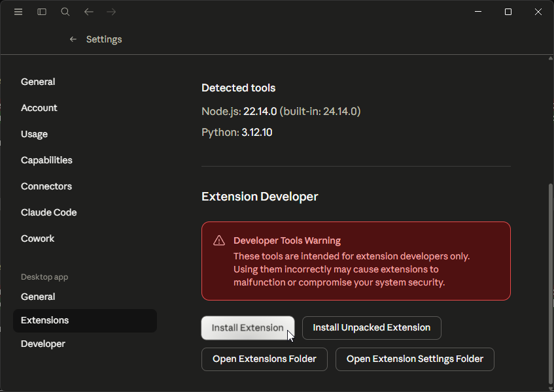This screenshot has width=554, height=392.
Task: Open Account settings in the sidebar
Action: [x=39, y=107]
